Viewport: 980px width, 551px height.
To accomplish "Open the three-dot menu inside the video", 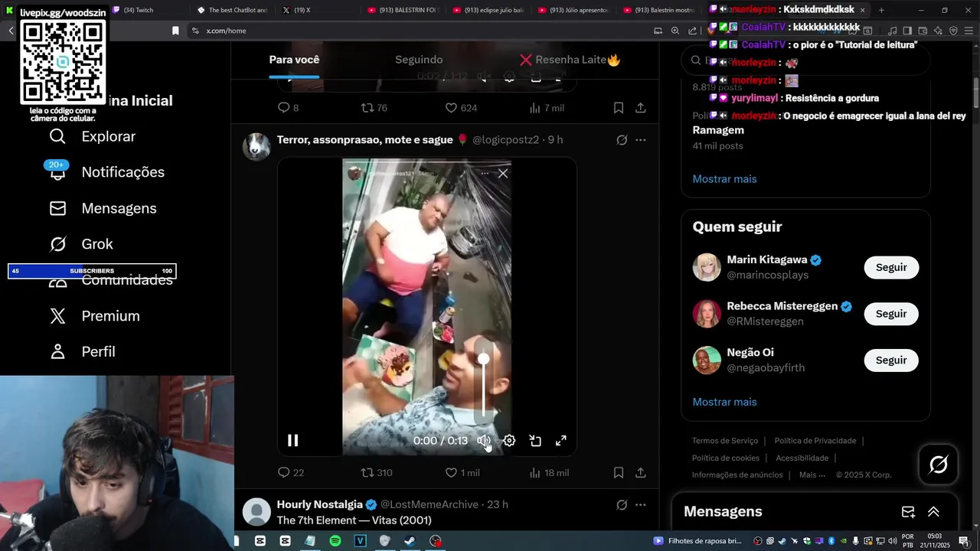I will point(485,174).
